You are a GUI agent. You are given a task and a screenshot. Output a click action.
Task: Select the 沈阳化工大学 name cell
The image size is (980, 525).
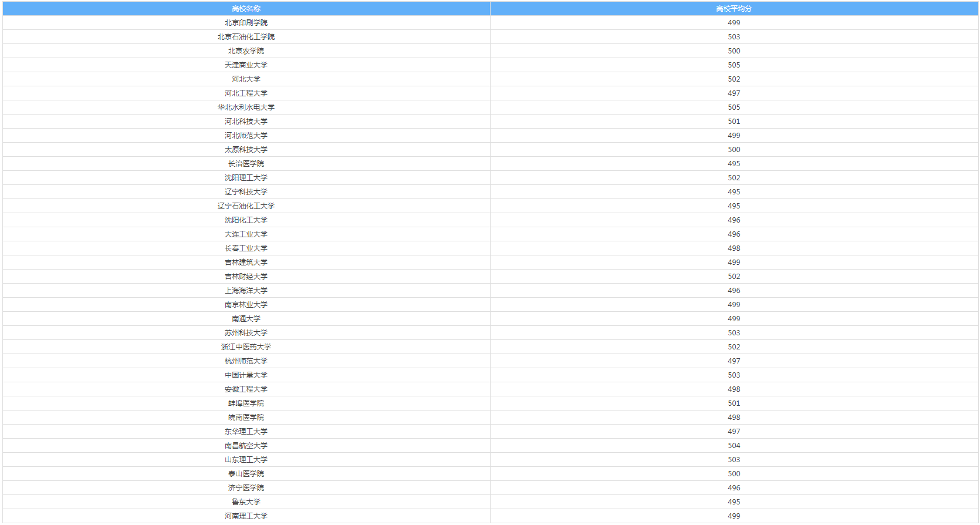click(x=246, y=220)
